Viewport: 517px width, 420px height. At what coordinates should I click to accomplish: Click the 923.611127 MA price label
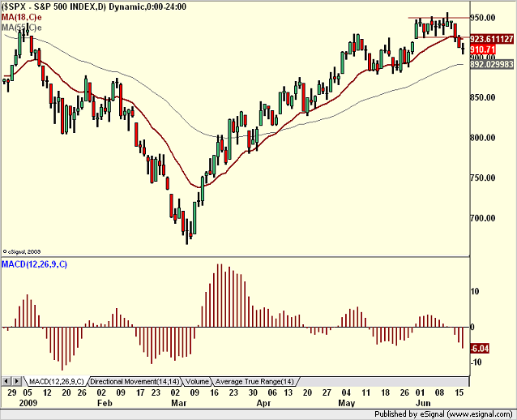pos(492,39)
